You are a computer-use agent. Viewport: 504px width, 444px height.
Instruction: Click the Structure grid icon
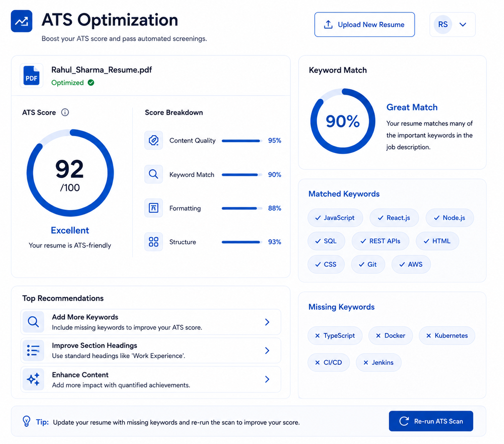pyautogui.click(x=153, y=242)
